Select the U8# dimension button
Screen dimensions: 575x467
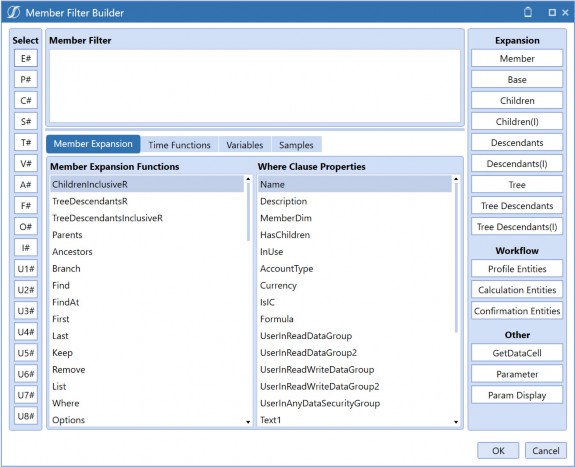coord(26,416)
